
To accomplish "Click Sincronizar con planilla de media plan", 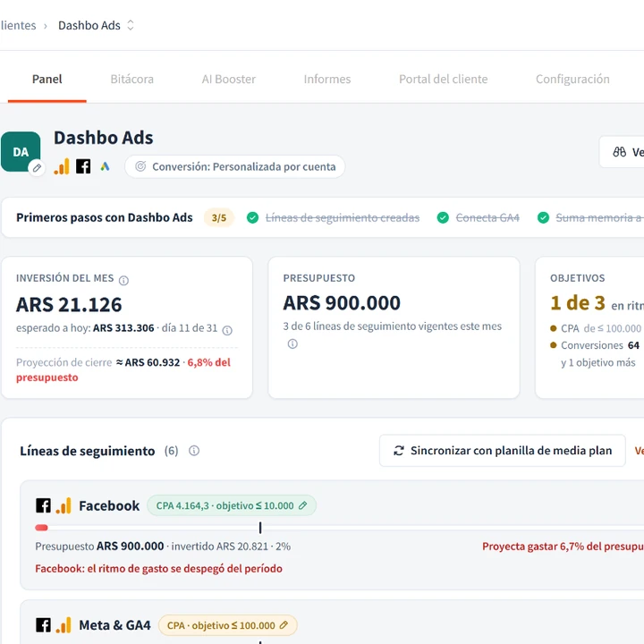I will [503, 451].
